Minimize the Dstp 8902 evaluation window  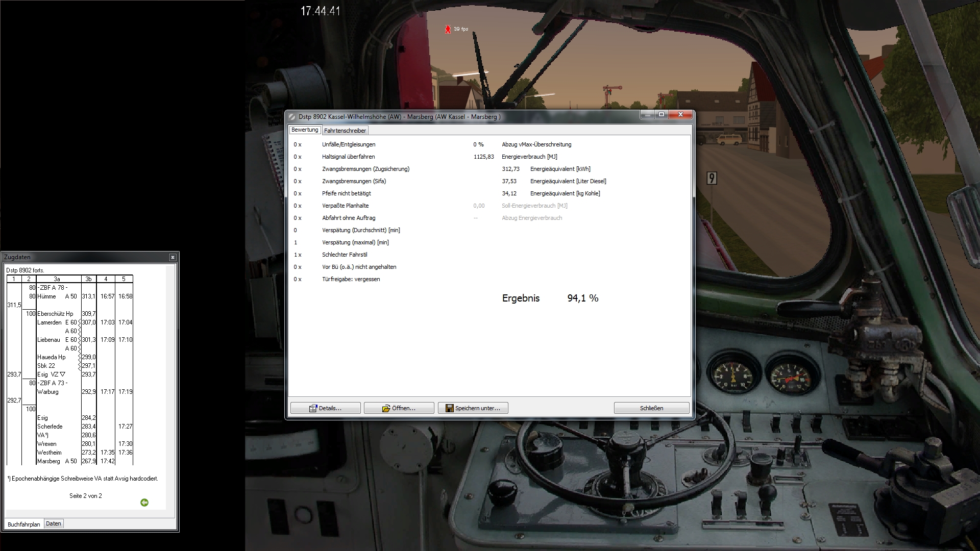click(x=648, y=115)
